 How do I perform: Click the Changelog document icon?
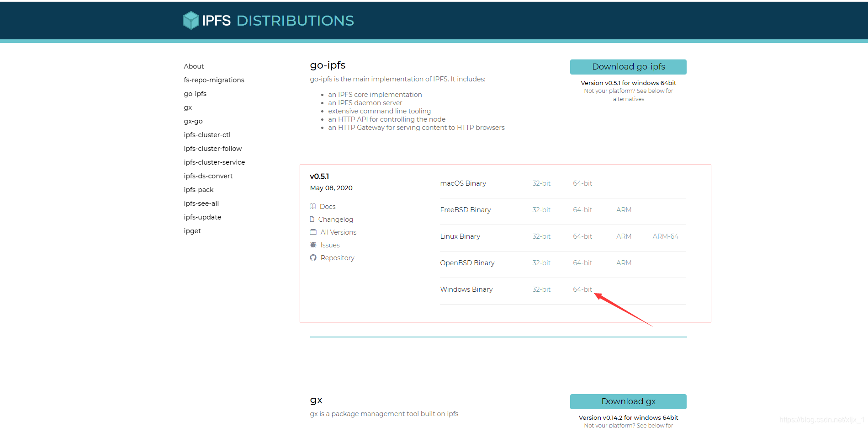tap(312, 219)
